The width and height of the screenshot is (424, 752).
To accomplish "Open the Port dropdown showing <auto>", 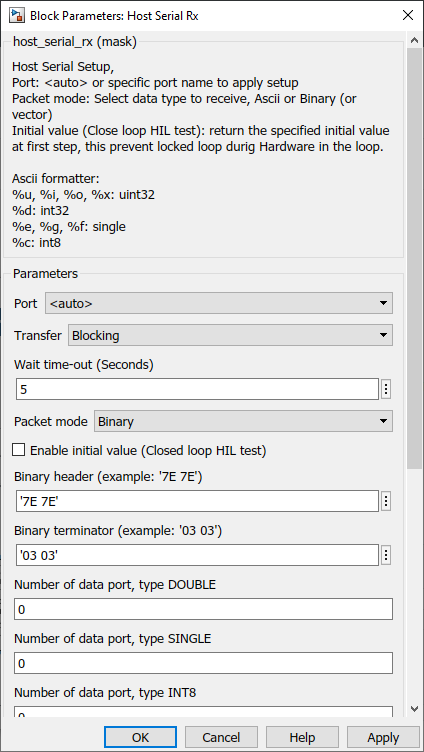I will click(219, 304).
